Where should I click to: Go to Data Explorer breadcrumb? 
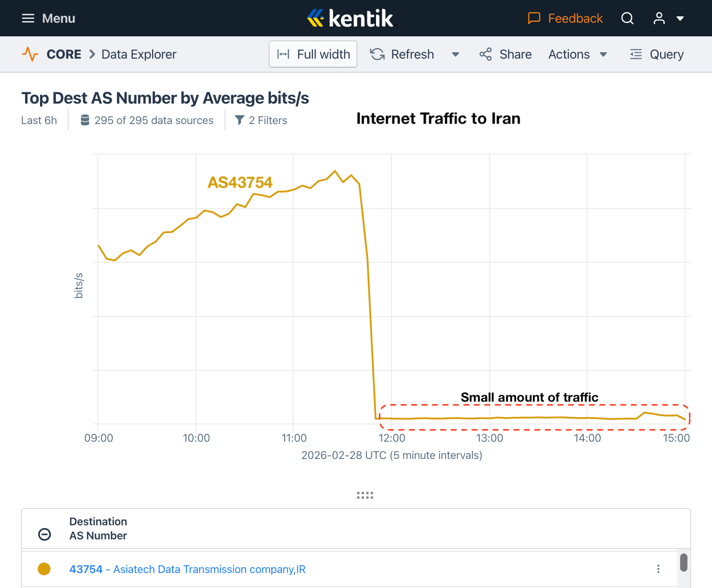139,54
